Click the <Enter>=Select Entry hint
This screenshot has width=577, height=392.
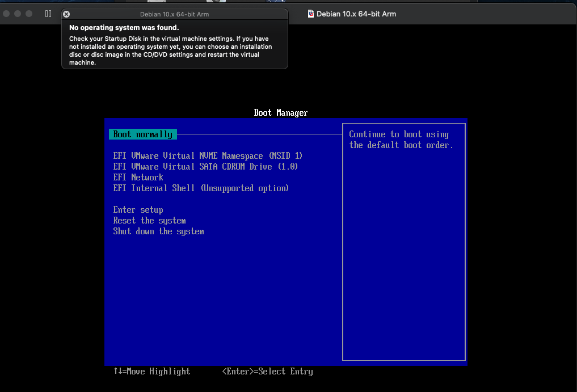(x=268, y=372)
